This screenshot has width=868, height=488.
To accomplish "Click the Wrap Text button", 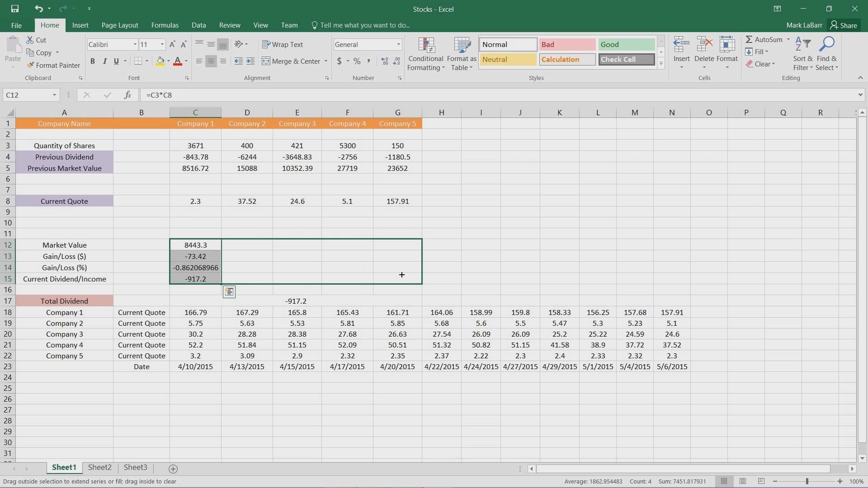I will tap(283, 45).
